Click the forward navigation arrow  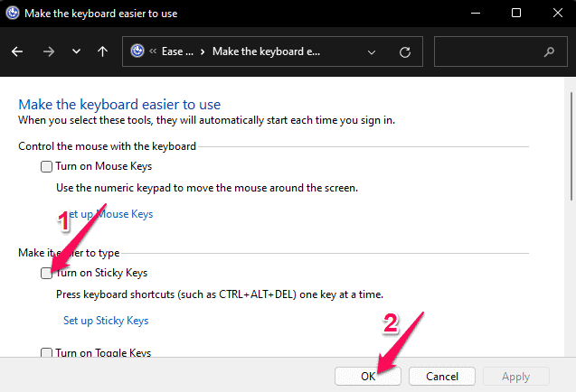[48, 51]
